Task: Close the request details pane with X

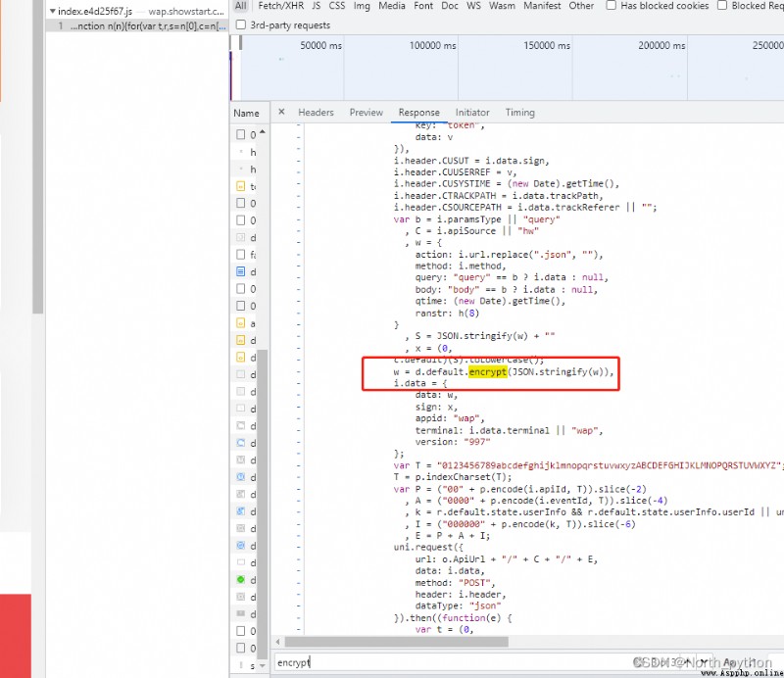Action: point(281,112)
